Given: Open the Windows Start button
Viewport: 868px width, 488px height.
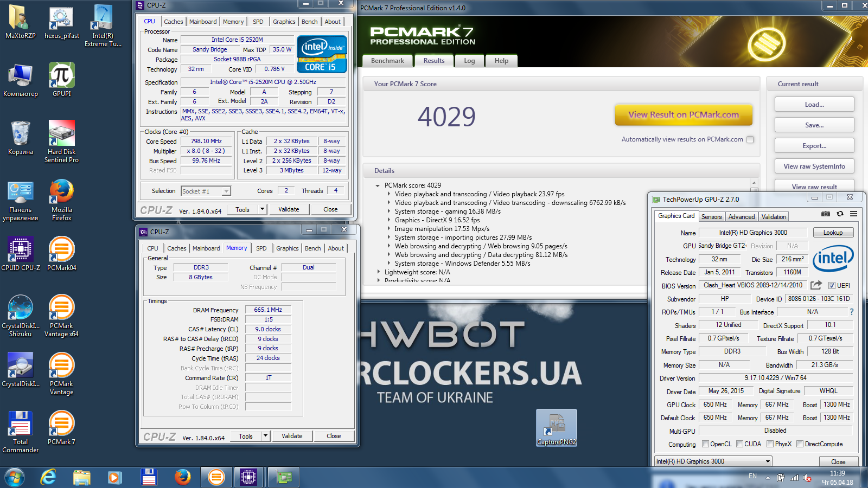Looking at the screenshot, I should click(15, 477).
